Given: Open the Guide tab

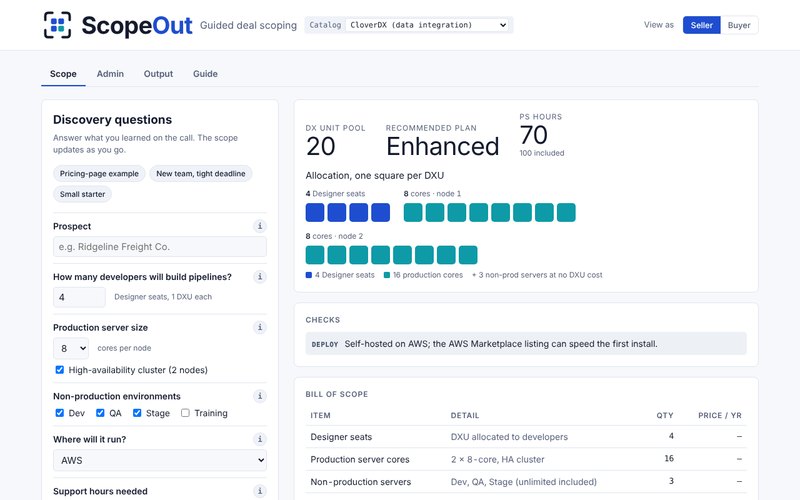Looking at the screenshot, I should coord(205,74).
